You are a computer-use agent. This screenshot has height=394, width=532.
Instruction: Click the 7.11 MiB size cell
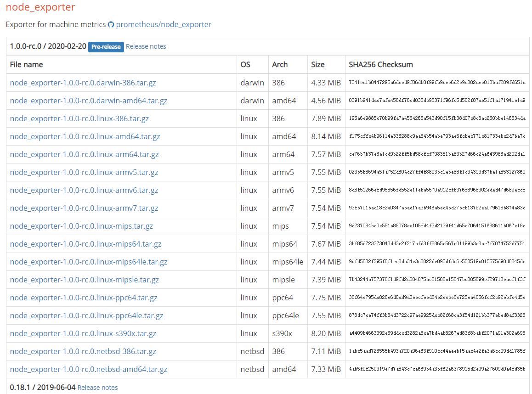(x=326, y=352)
